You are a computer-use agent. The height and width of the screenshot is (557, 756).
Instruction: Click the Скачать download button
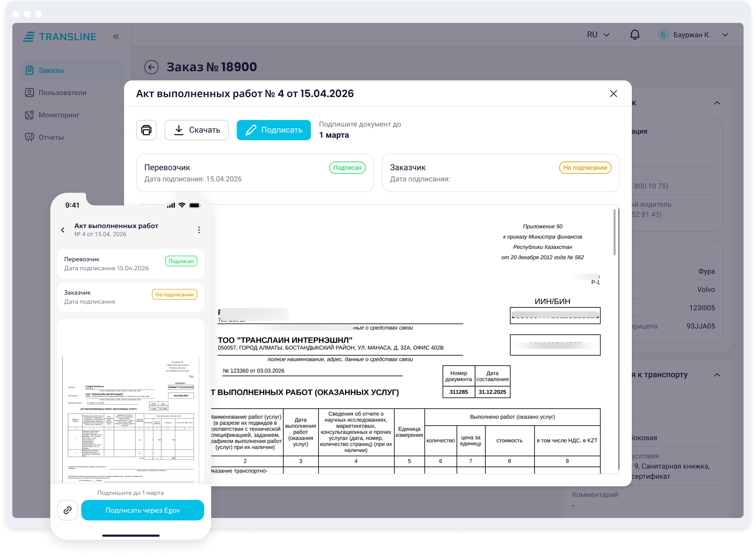point(196,130)
